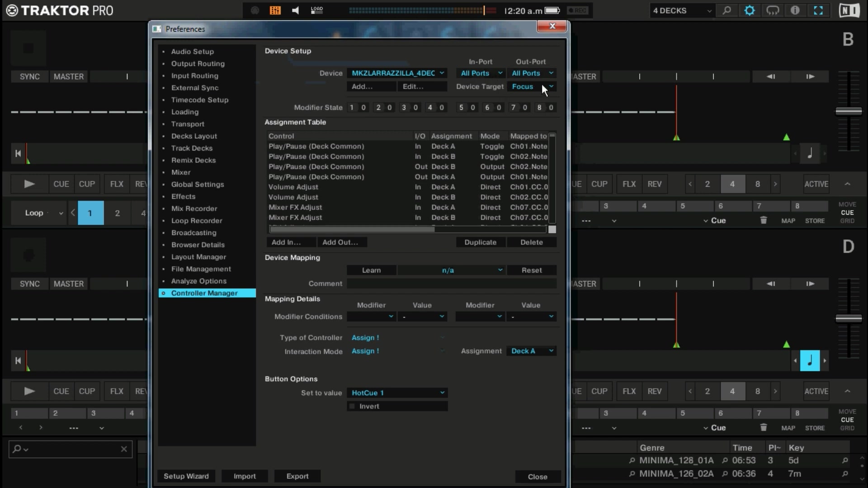This screenshot has width=868, height=488.
Task: Click the speaker icon in top bar
Action: point(295,10)
